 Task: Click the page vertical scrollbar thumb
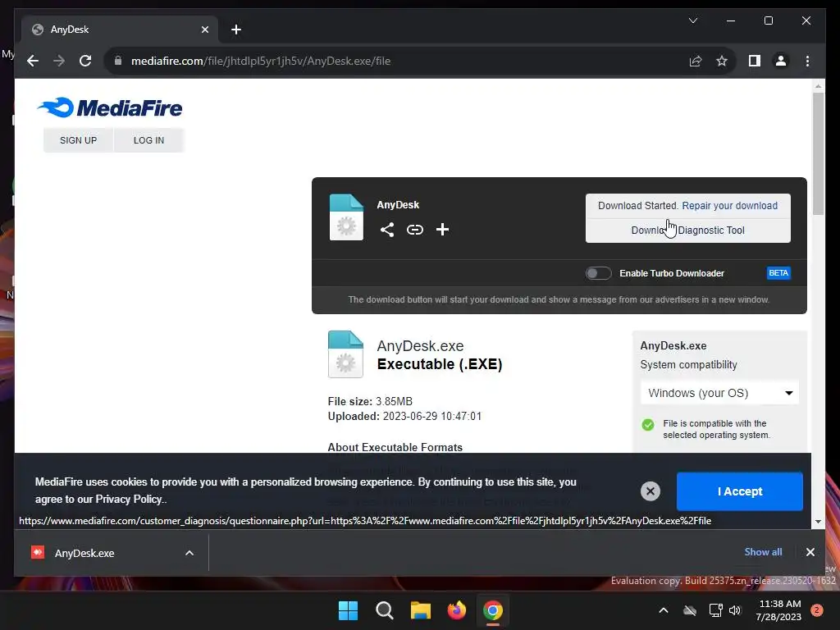click(x=818, y=153)
